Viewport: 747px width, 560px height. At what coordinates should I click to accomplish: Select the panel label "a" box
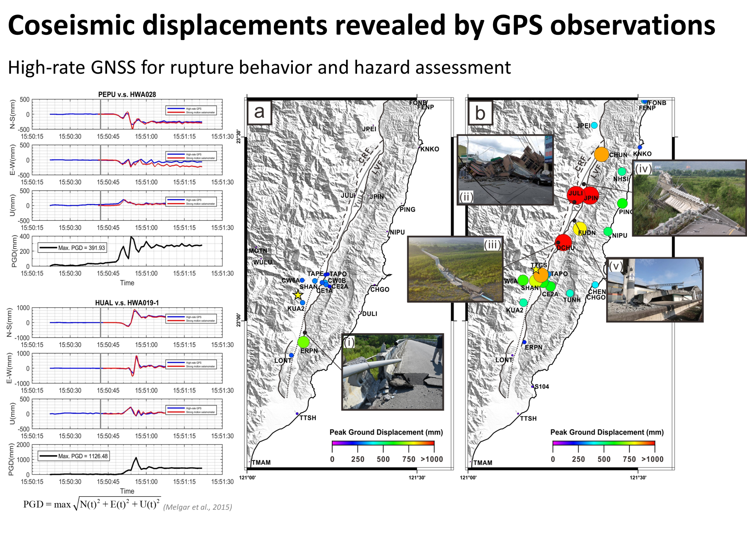(259, 112)
